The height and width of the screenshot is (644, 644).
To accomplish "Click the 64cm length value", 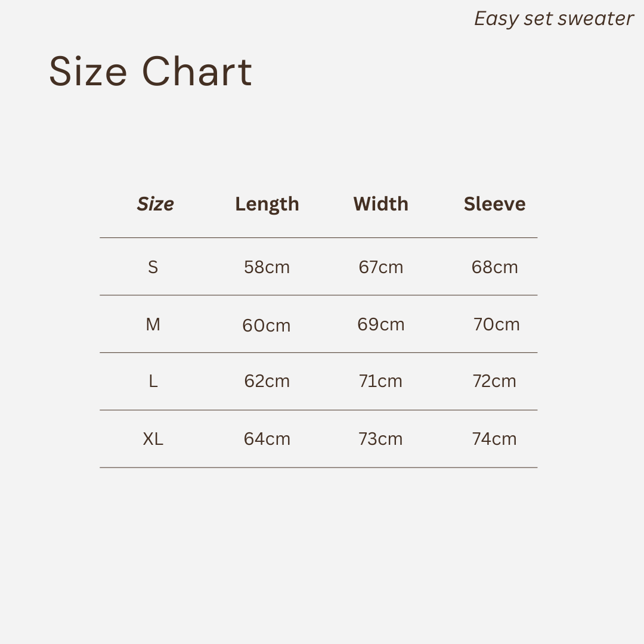I will click(267, 439).
